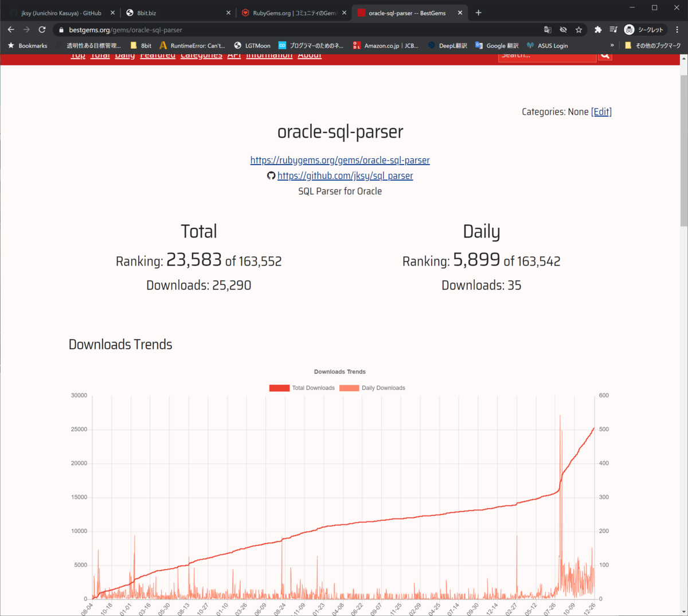The width and height of the screenshot is (688, 616).
Task: Run a search using the magnifier icon
Action: tap(605, 54)
